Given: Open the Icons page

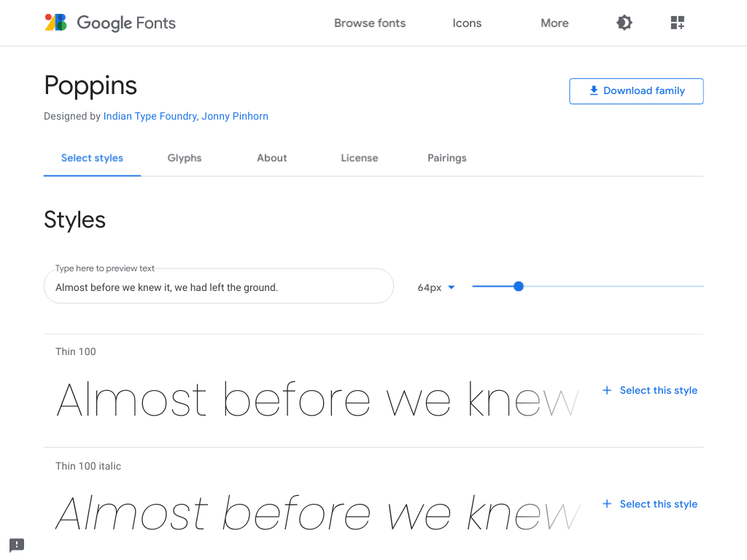Looking at the screenshot, I should 467,23.
